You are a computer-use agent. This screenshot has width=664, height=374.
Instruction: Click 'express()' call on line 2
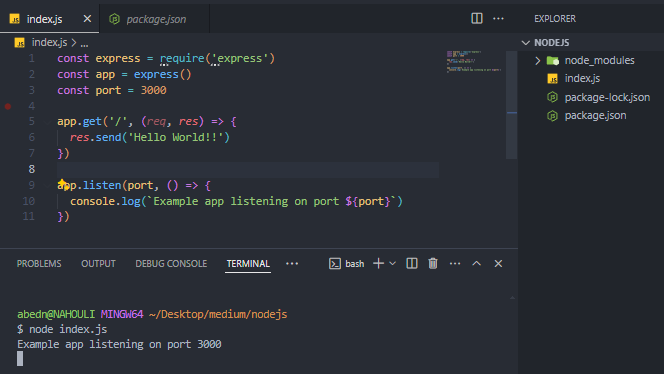(163, 75)
